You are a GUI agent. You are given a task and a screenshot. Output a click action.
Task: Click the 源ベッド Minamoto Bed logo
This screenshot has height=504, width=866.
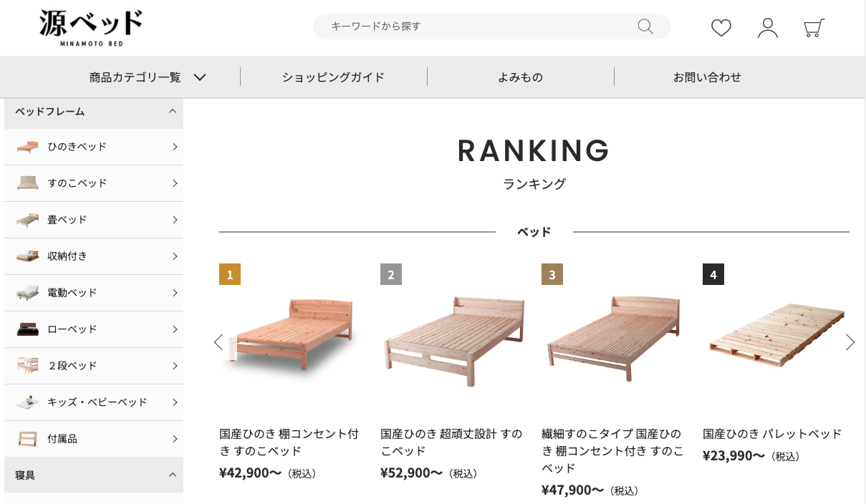pos(91,28)
